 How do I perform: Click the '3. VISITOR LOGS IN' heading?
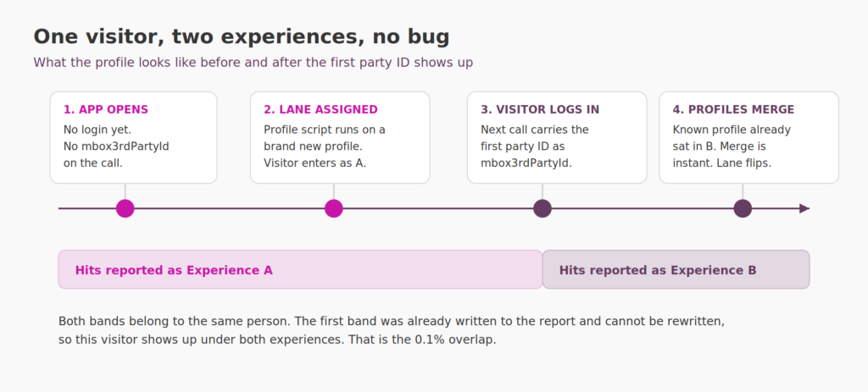coord(540,109)
